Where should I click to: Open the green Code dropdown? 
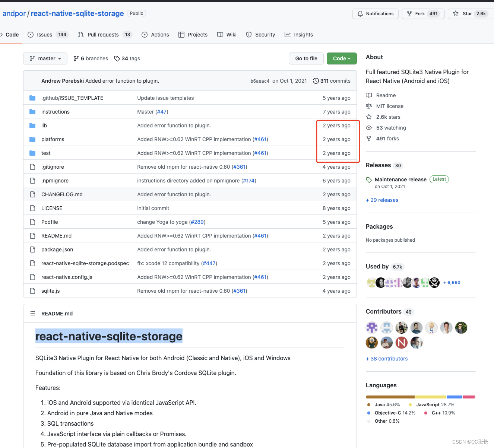(x=341, y=58)
